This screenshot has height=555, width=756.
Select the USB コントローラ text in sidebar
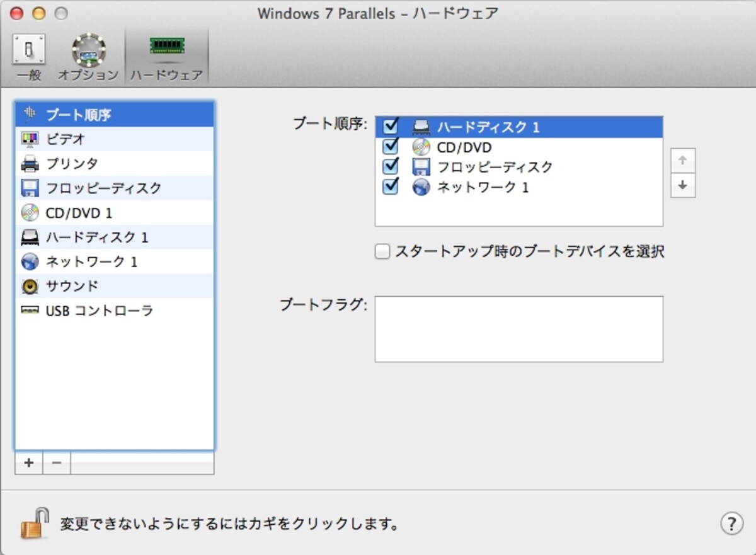pos(100,311)
